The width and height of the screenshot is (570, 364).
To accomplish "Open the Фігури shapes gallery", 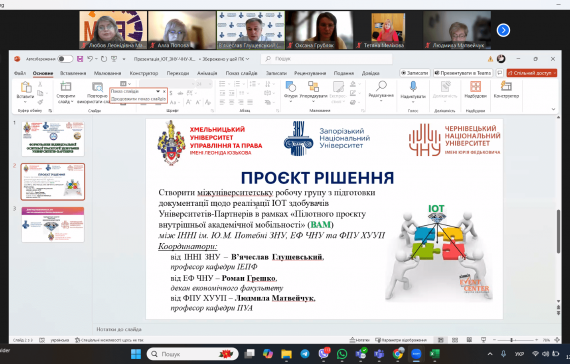I will pos(291,91).
